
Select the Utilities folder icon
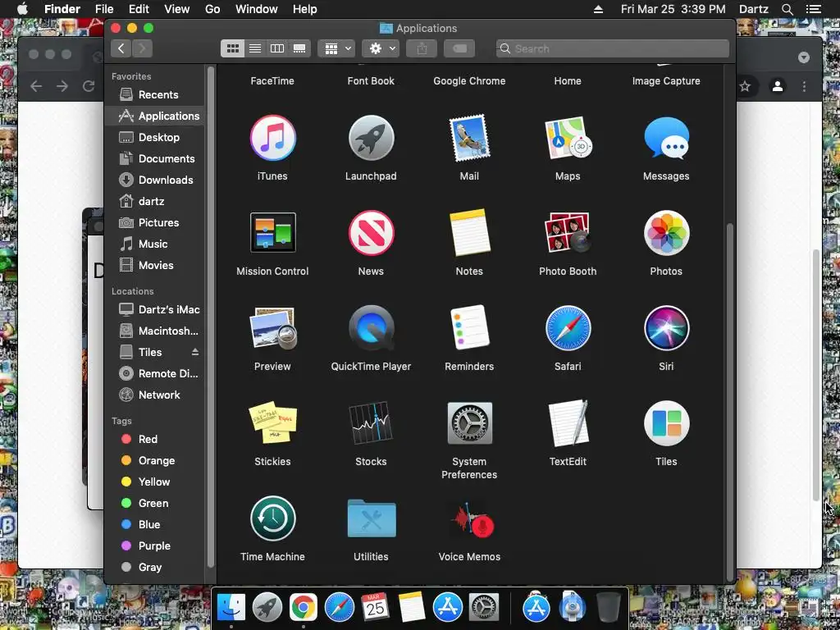point(372,518)
